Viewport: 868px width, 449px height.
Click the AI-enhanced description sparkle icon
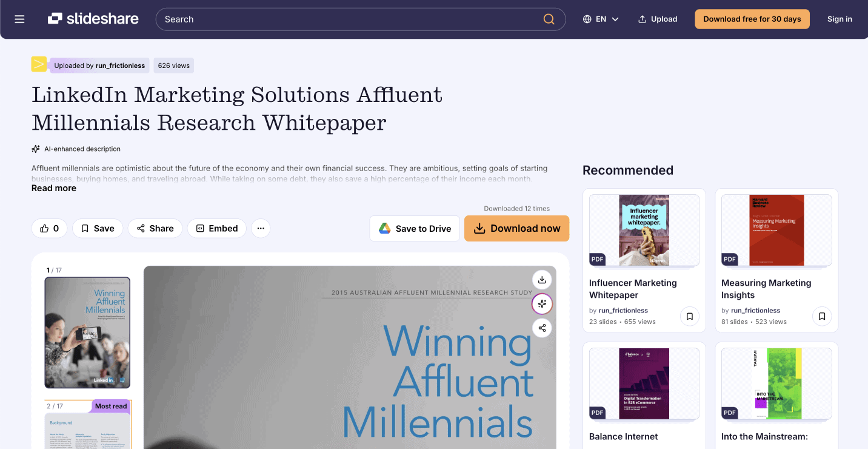[36, 149]
